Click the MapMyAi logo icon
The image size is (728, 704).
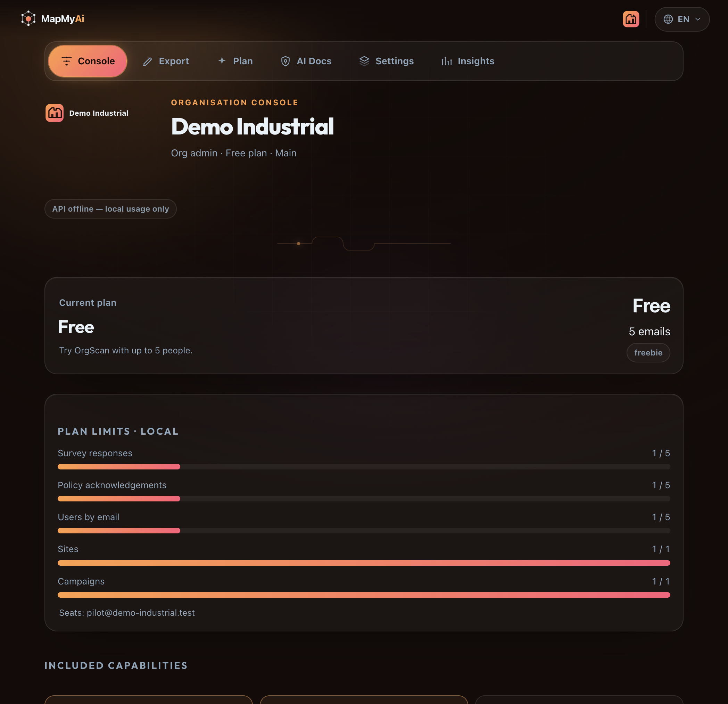click(x=28, y=18)
